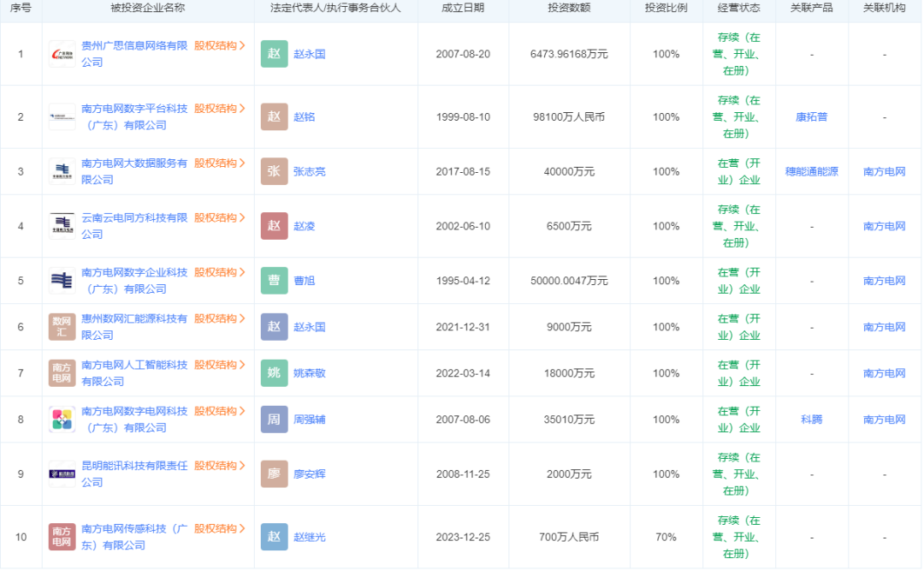Click the 姚 avatar beside 姚森敬

[275, 373]
